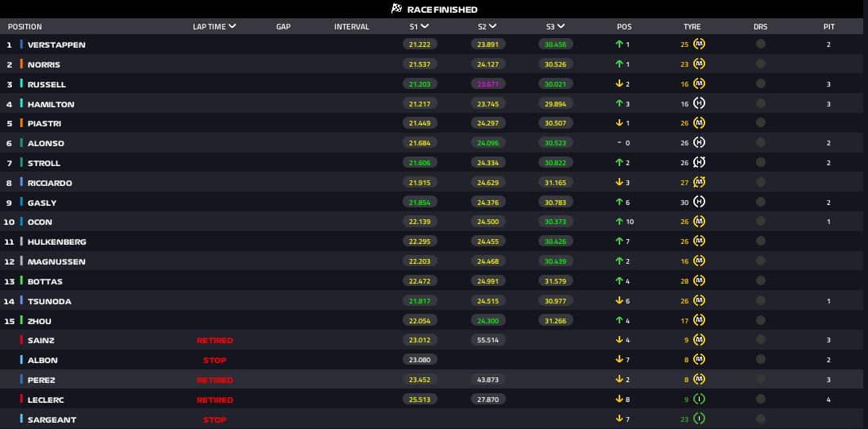
Task: Click the DRS column header
Action: [761, 26]
